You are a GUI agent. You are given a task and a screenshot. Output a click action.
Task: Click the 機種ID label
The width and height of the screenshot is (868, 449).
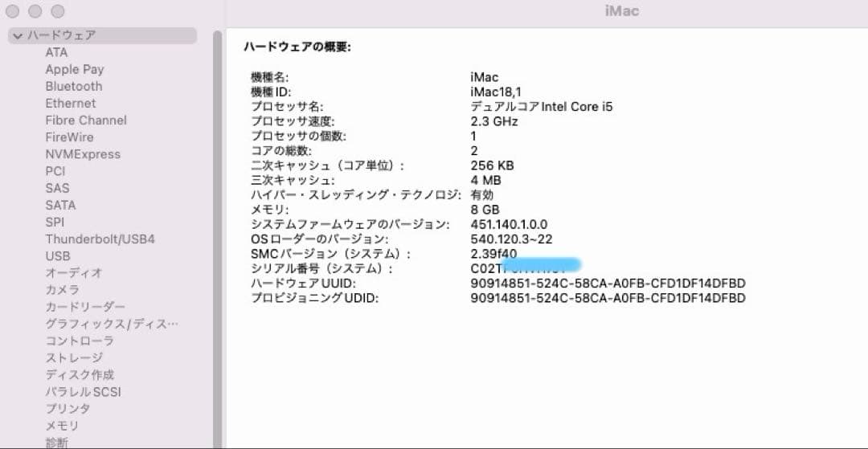click(271, 92)
